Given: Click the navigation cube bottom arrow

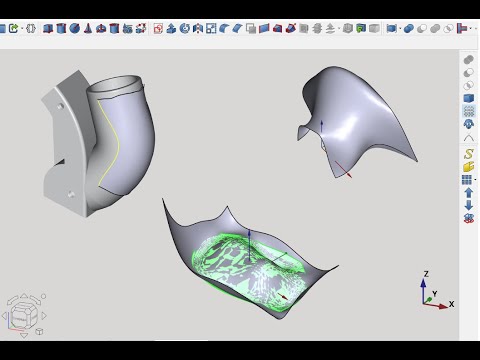Looking at the screenshot, I should pyautogui.click(x=24, y=335).
